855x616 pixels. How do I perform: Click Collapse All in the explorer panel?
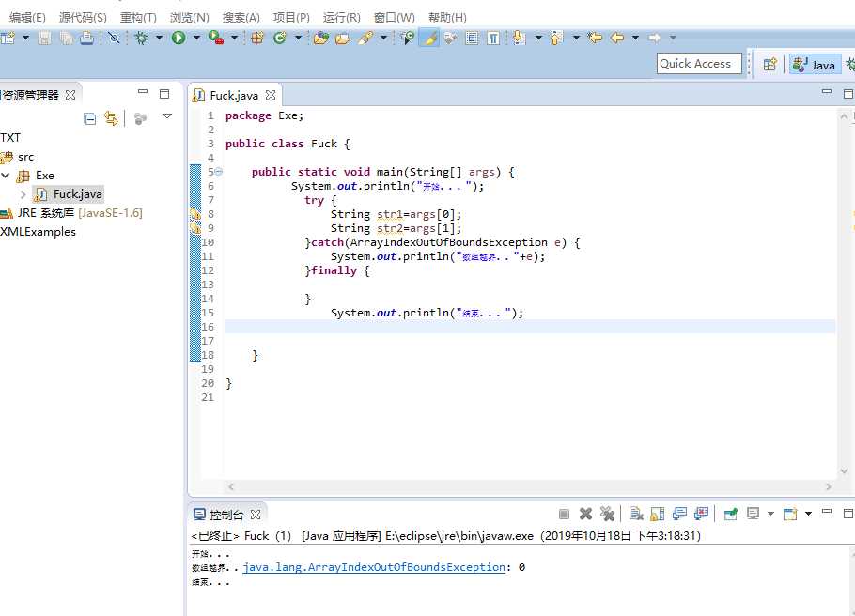pyautogui.click(x=90, y=118)
